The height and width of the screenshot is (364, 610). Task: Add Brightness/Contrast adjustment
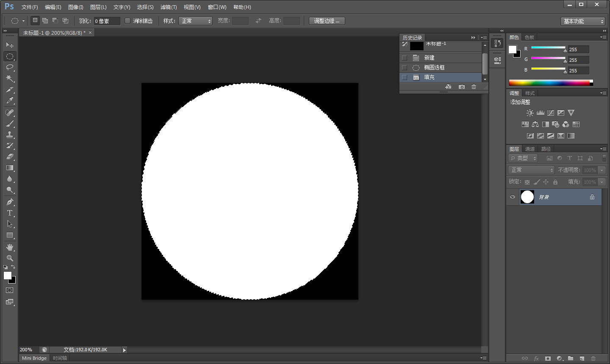[530, 113]
